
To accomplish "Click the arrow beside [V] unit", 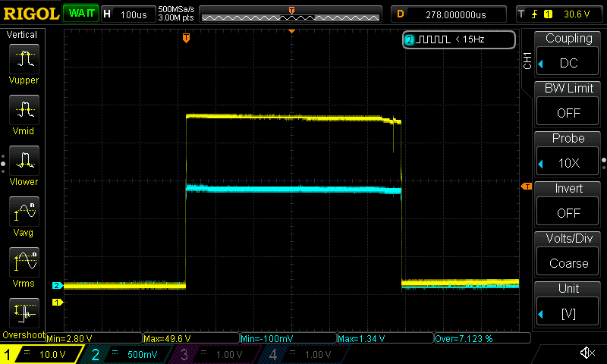I will pyautogui.click(x=541, y=314).
